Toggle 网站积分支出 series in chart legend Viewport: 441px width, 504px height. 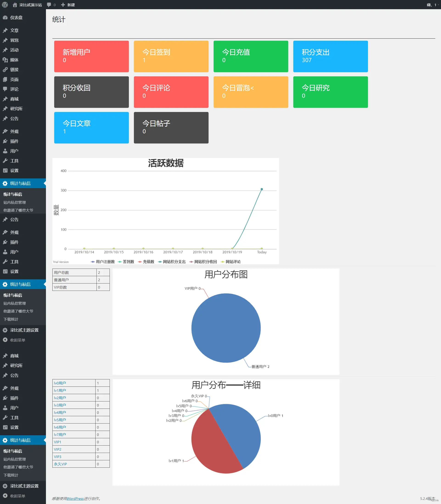point(172,262)
